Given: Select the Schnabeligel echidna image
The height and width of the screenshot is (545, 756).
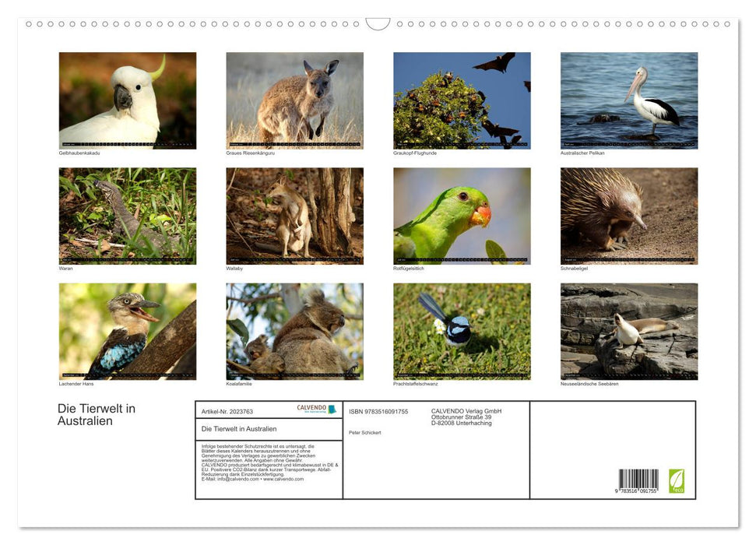Looking at the screenshot, I should click(628, 215).
